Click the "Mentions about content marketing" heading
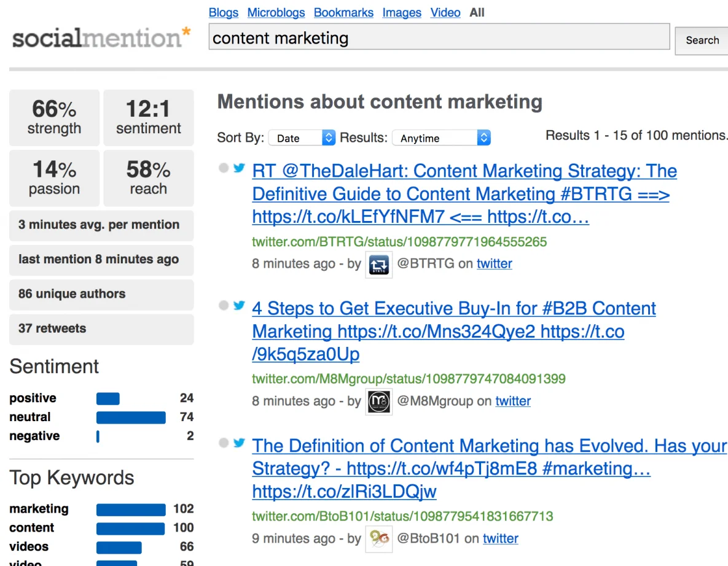The height and width of the screenshot is (566, 728). 380,102
